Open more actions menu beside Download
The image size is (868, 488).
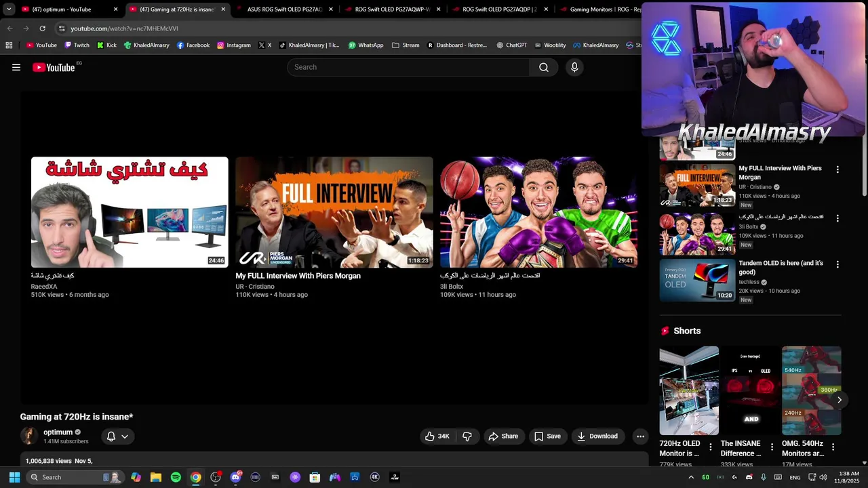[640, 436]
